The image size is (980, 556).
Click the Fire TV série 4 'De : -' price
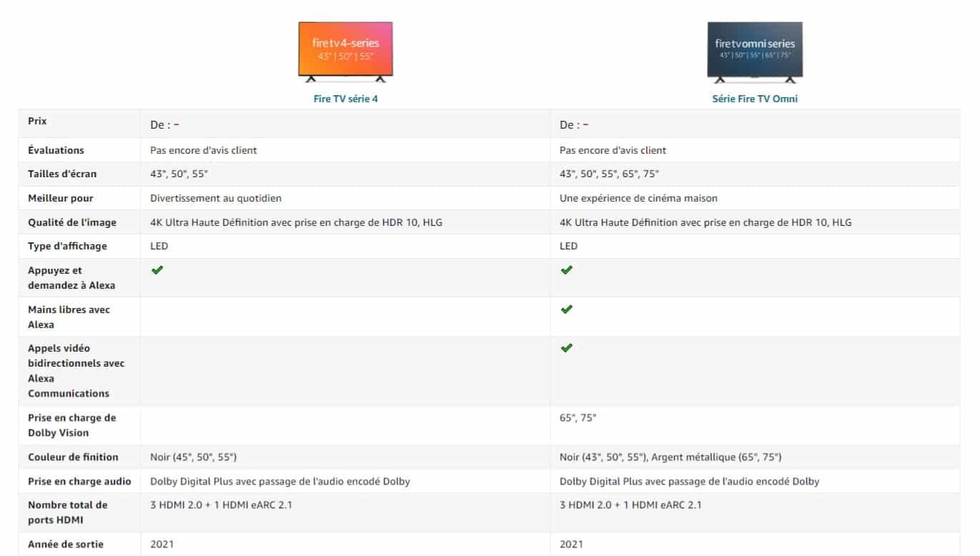coord(164,125)
